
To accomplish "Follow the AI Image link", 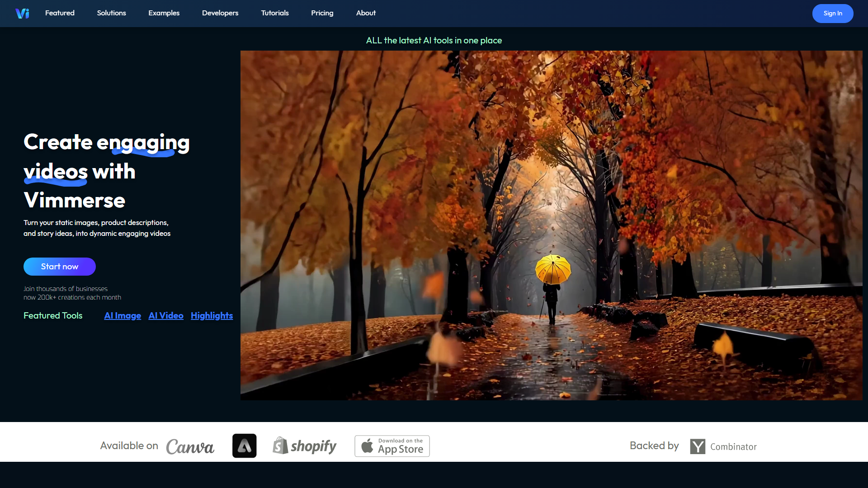I will point(123,316).
